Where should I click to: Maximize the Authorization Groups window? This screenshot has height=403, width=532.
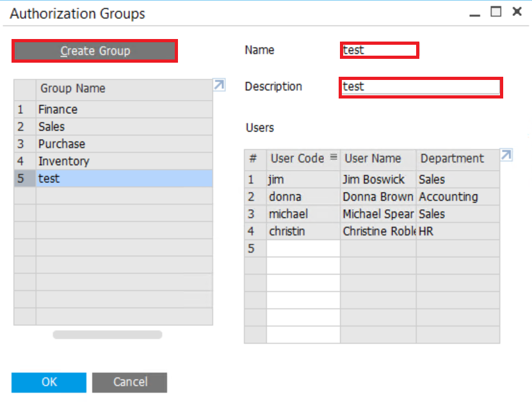coord(496,12)
